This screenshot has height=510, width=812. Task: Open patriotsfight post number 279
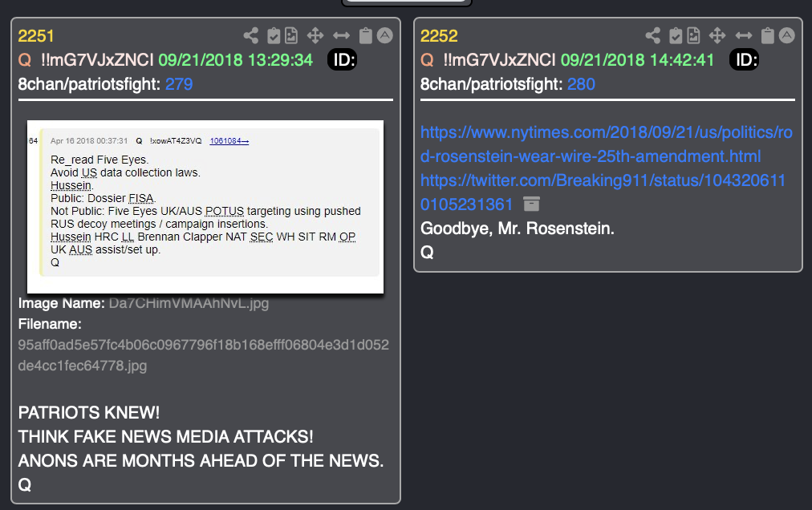[x=179, y=84]
